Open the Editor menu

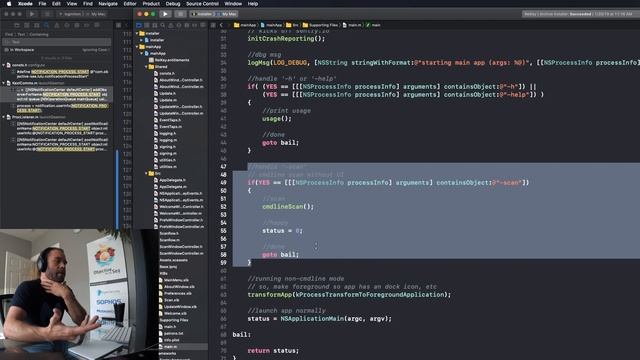coord(130,4)
